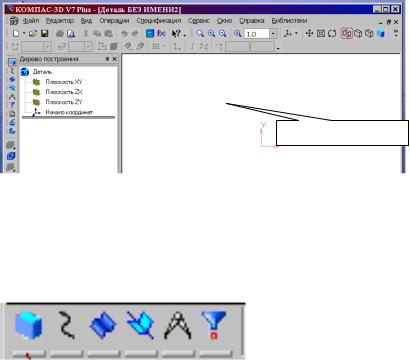Open the zoom scale 1.0 dropdown arrow
410x360 pixels.
pyautogui.click(x=273, y=34)
